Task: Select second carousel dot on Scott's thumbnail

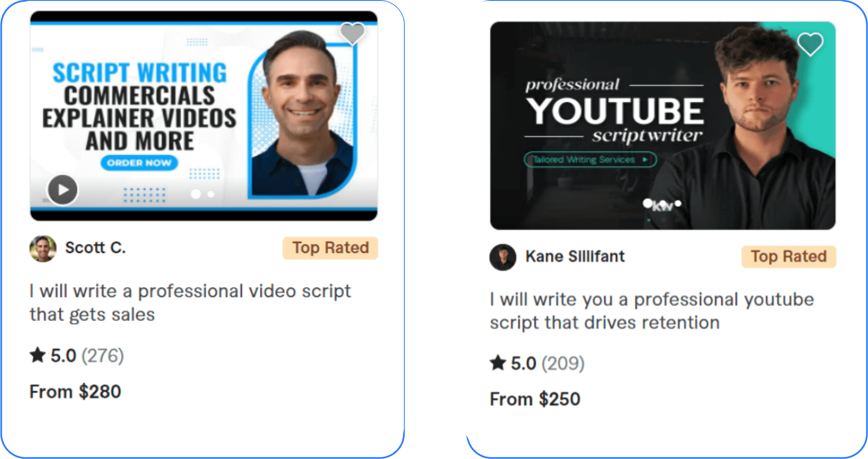Action: pyautogui.click(x=211, y=194)
